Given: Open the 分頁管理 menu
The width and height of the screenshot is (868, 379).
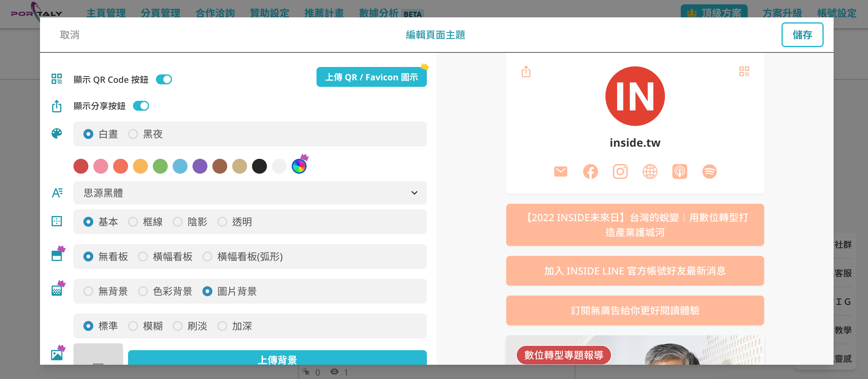Looking at the screenshot, I should point(160,13).
